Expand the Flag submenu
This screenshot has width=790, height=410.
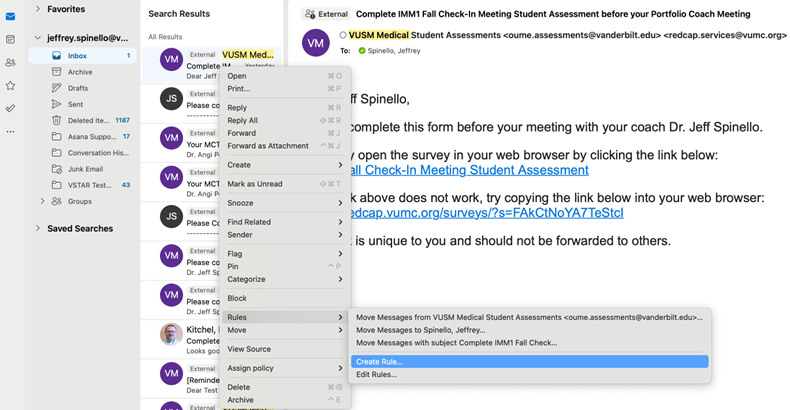[x=285, y=254]
